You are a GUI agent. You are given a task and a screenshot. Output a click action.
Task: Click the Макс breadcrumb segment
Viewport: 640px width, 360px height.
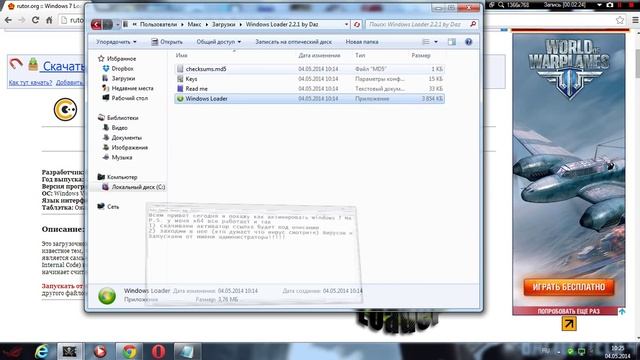coord(194,24)
